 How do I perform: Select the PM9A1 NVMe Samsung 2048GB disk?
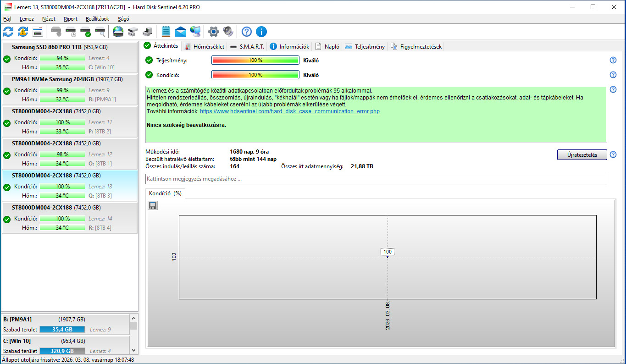pos(69,89)
